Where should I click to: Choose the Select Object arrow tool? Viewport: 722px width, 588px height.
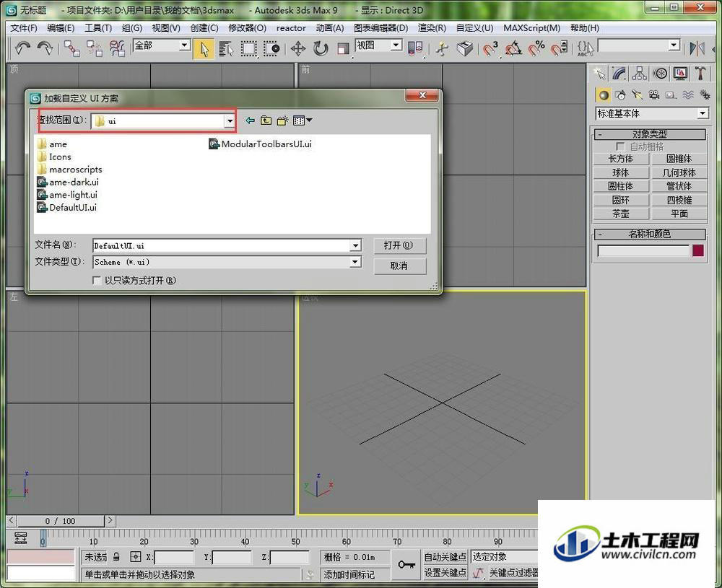point(204,48)
